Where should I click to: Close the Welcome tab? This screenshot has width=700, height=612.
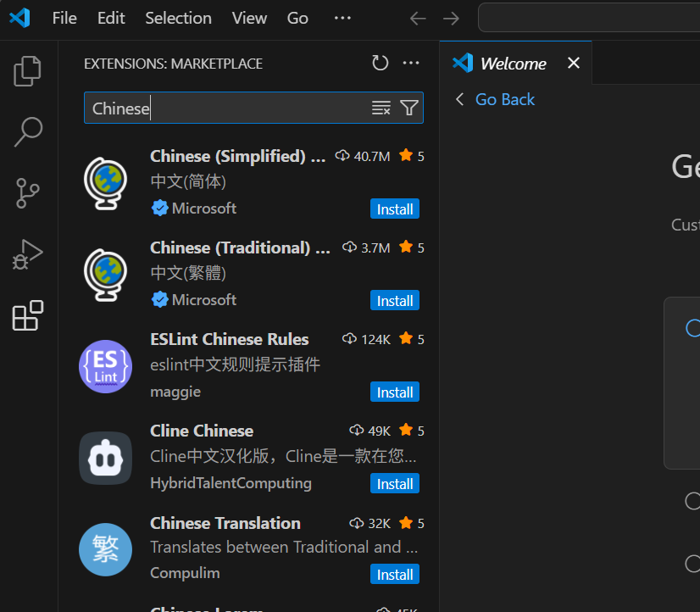[573, 63]
